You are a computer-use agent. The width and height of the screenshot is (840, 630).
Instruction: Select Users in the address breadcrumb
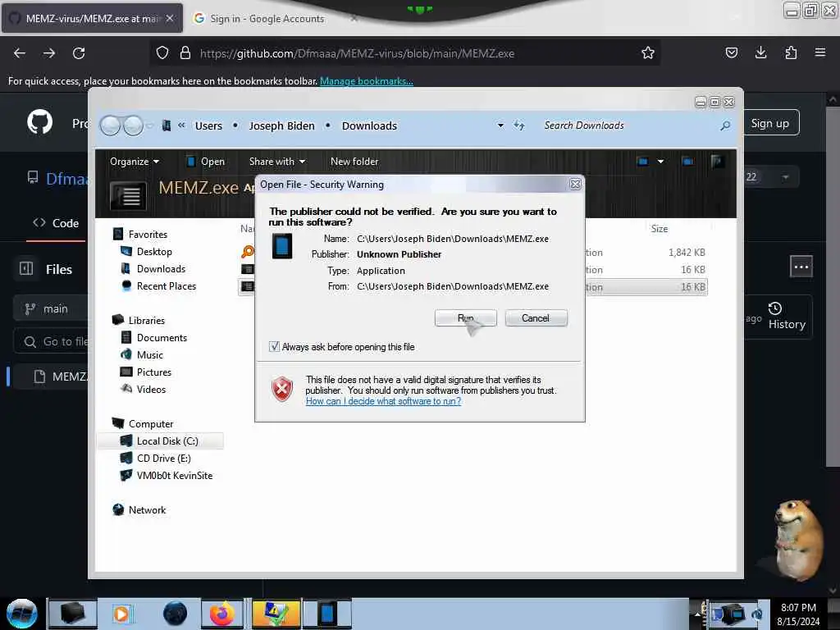[x=208, y=126]
